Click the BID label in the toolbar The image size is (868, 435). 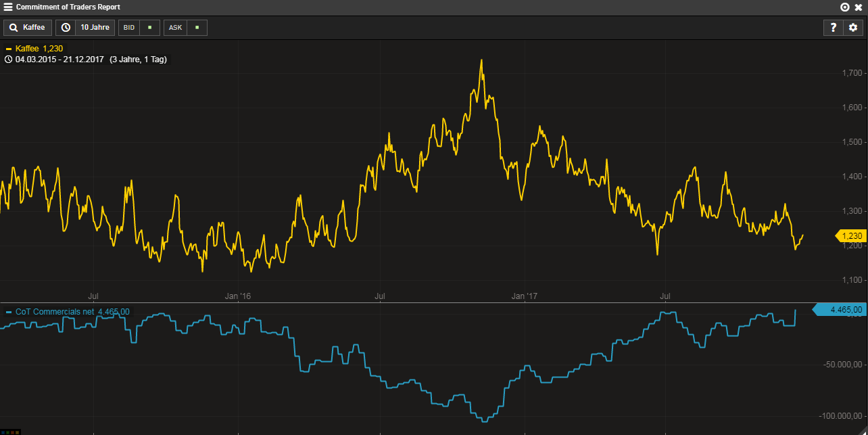[x=128, y=28]
